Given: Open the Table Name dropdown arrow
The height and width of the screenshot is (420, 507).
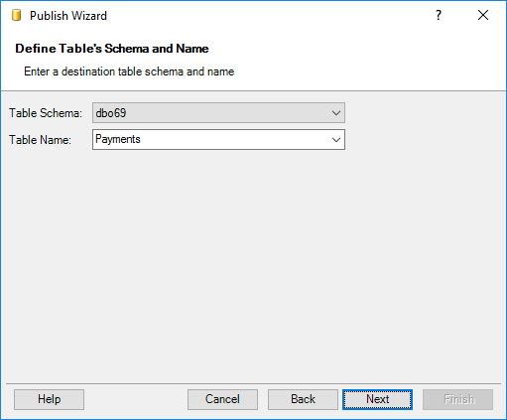Looking at the screenshot, I should 336,140.
